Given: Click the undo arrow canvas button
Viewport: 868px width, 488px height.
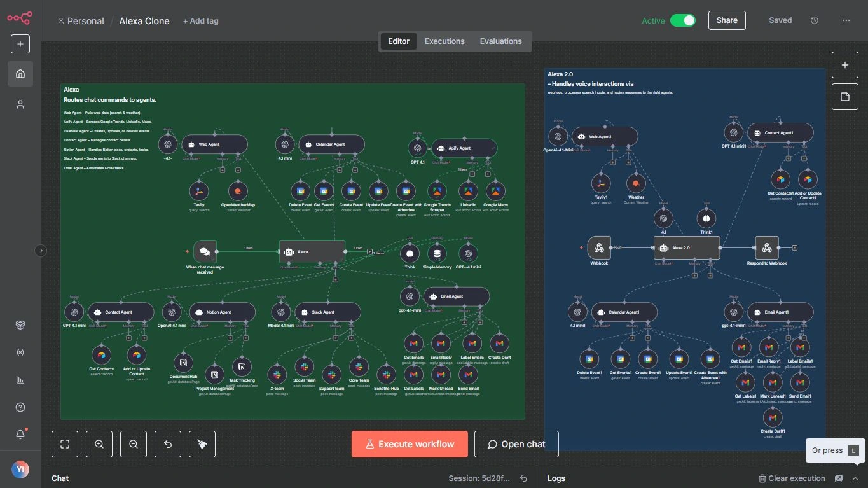Looking at the screenshot, I should tap(168, 444).
